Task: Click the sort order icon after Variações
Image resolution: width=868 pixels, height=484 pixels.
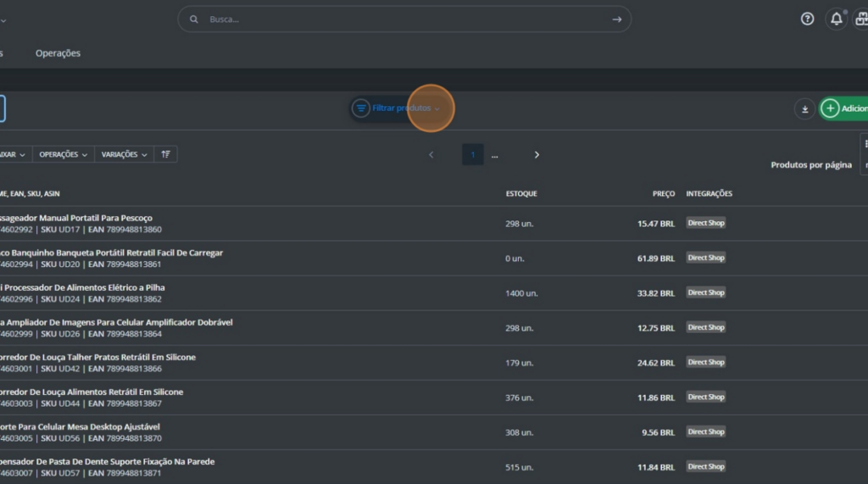Action: tap(165, 154)
